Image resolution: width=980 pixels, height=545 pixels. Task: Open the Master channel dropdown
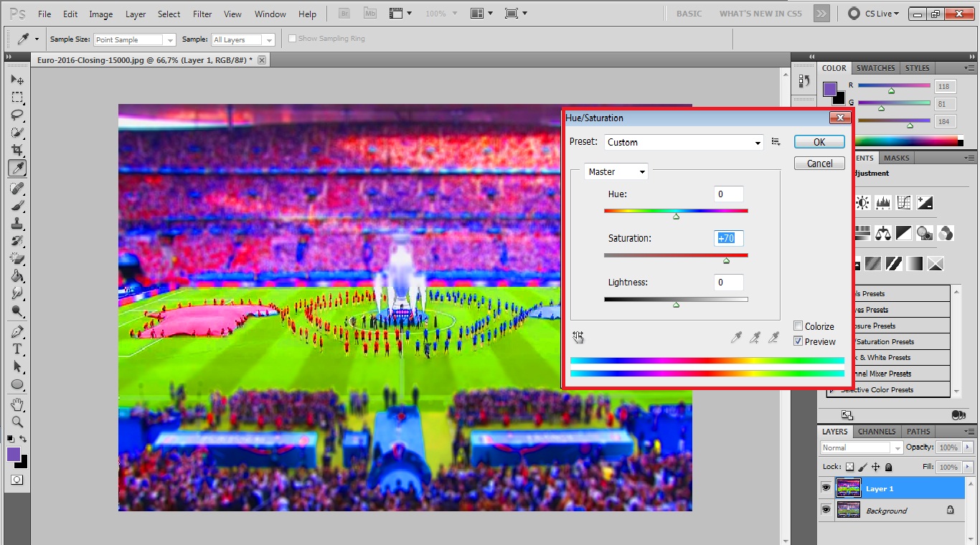(616, 171)
